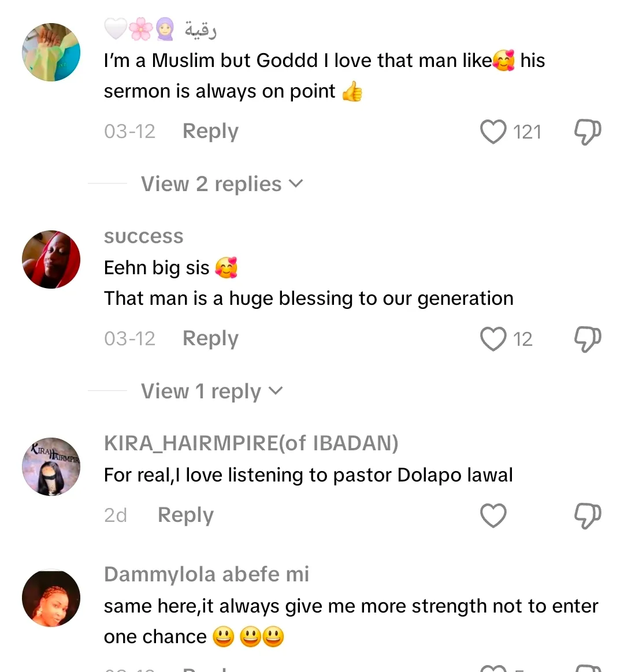
Task: Tap the Dammylola abefe mi username
Action: (x=206, y=574)
